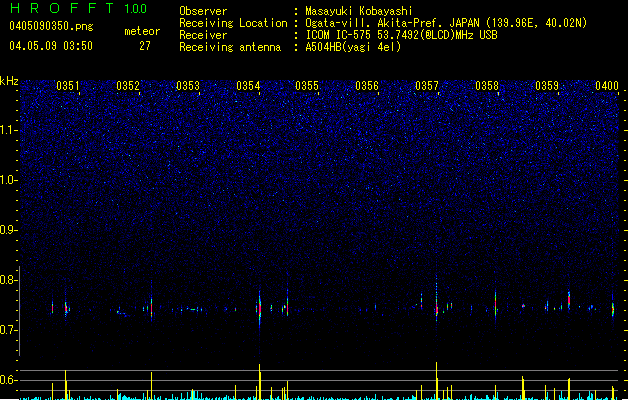Click the Ogata-vill. Akita-Pref. JAPAN location text
The height and width of the screenshot is (400, 629).
pos(446,23)
